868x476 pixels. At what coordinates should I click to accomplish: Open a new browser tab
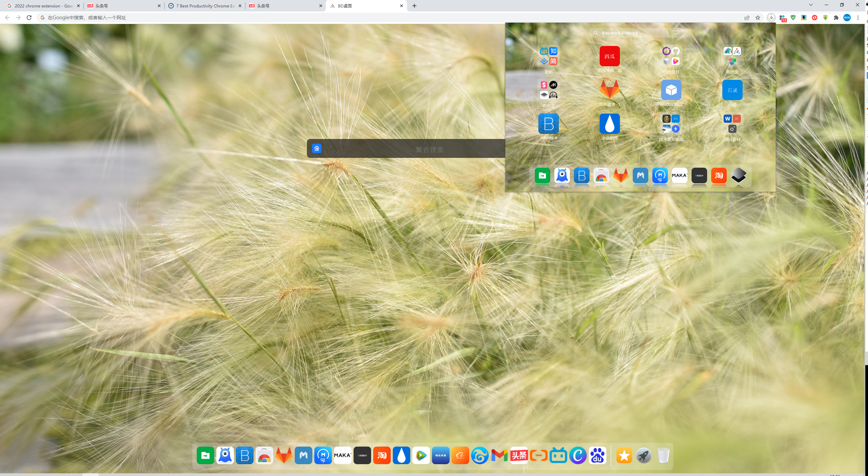pos(414,6)
